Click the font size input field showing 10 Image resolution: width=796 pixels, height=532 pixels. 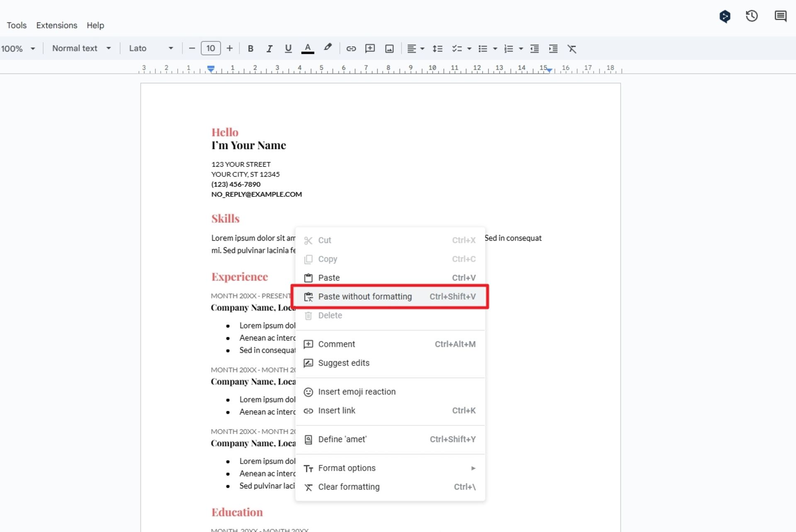point(210,48)
